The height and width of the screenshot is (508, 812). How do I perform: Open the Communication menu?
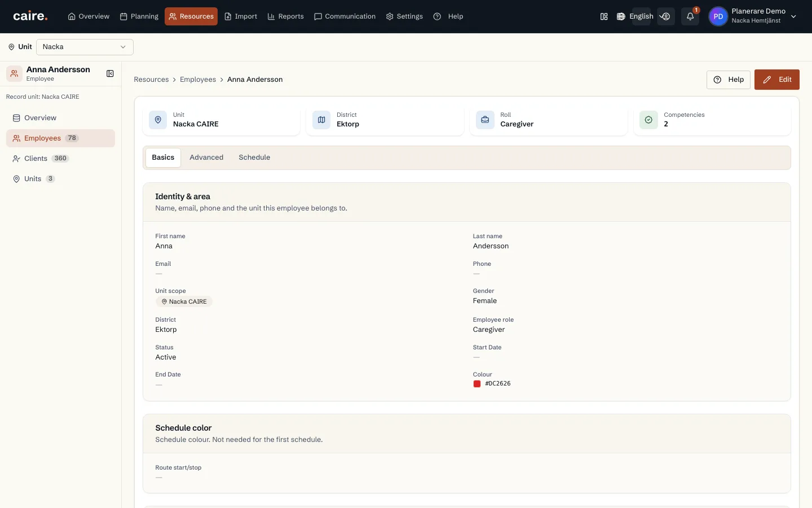click(x=345, y=16)
